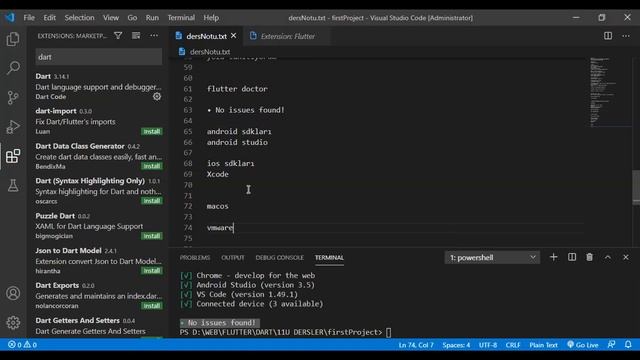The height and width of the screenshot is (360, 640).
Task: Open the Source Control view
Action: [13, 97]
